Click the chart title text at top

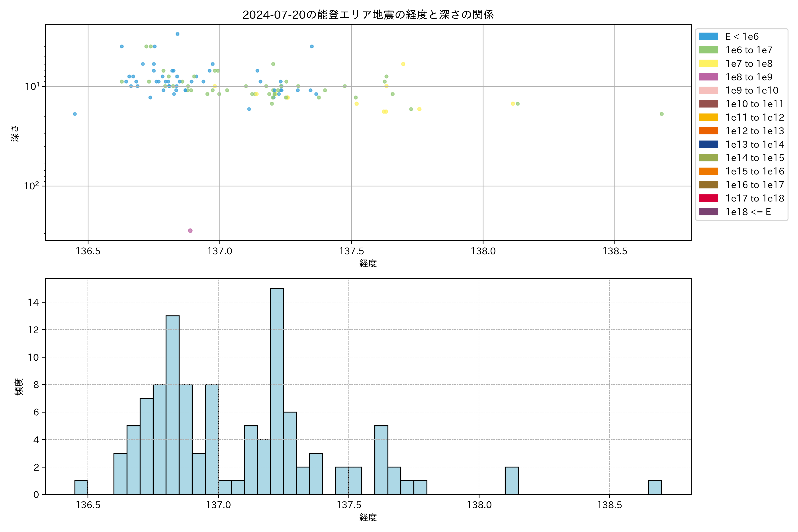(368, 15)
